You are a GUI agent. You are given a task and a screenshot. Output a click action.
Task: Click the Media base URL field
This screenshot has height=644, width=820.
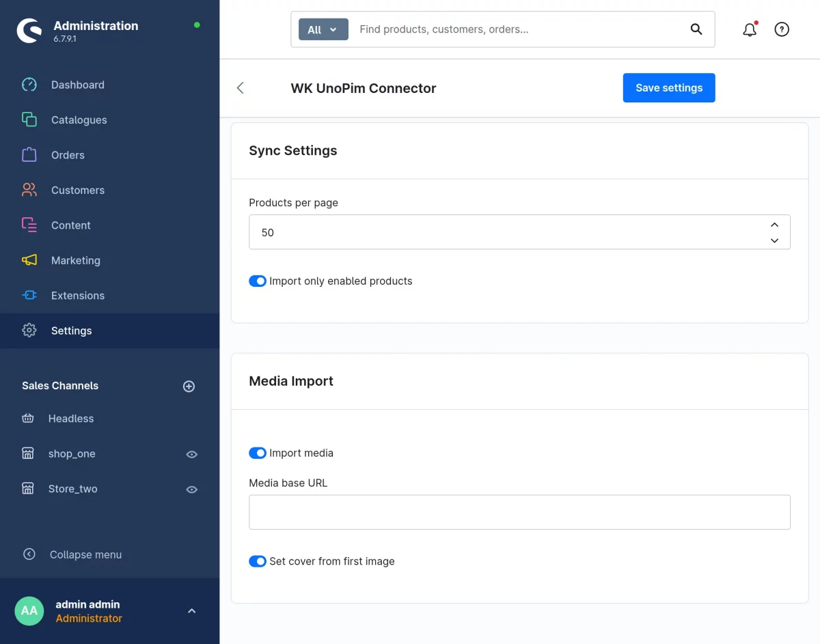519,512
